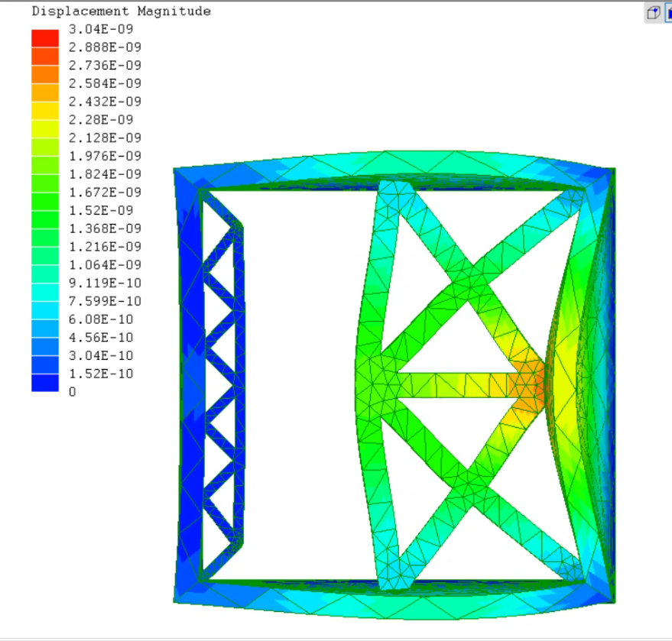
Task: Click the 'Displacement Magnitude' legend title
Action: click(122, 11)
